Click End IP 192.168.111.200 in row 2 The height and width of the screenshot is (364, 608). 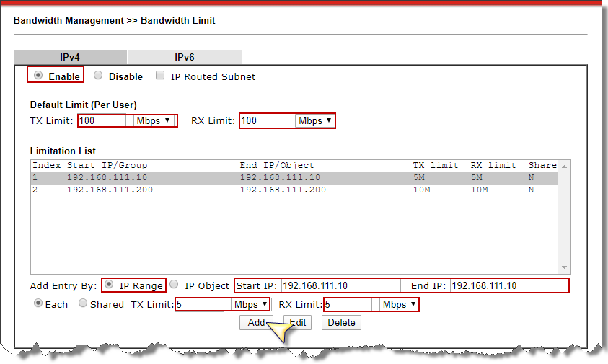283,190
